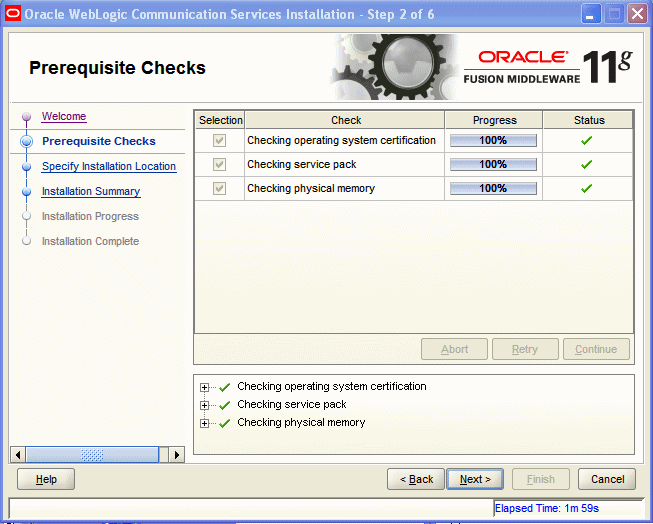Select the current Prerequisite Checks step
This screenshot has width=653, height=524.
(x=99, y=141)
